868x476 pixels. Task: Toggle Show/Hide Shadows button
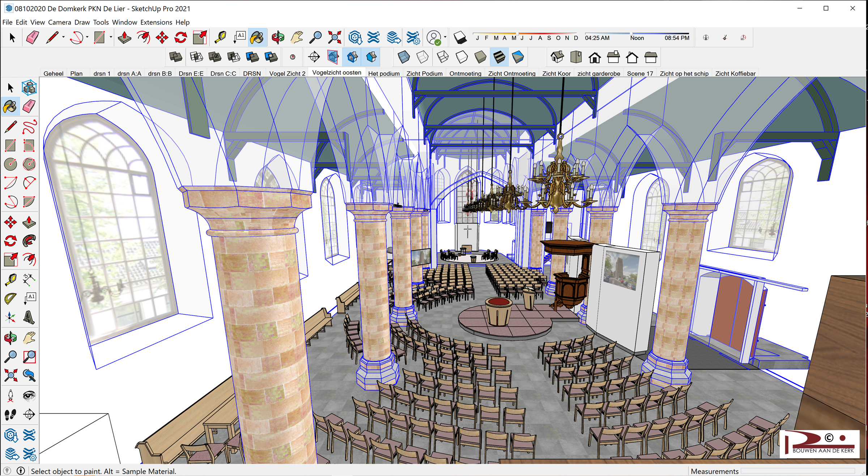tap(460, 38)
